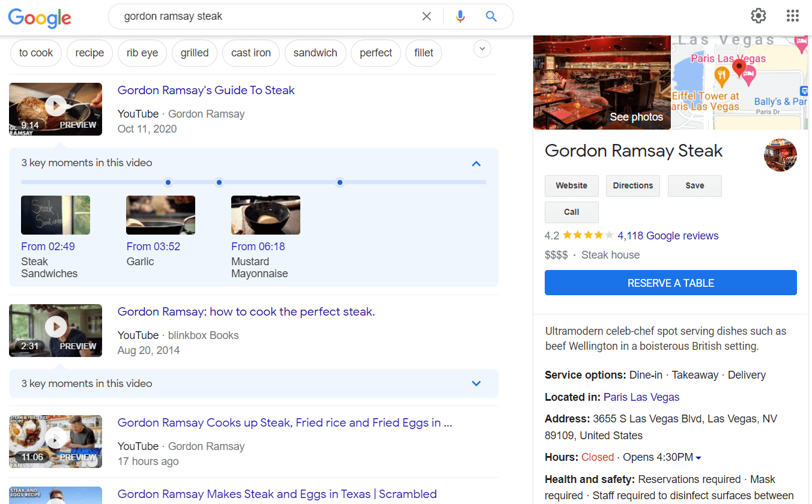Open the hours dropdown next to Opens 4:30PM
Image resolution: width=812 pixels, height=504 pixels.
pyautogui.click(x=698, y=458)
